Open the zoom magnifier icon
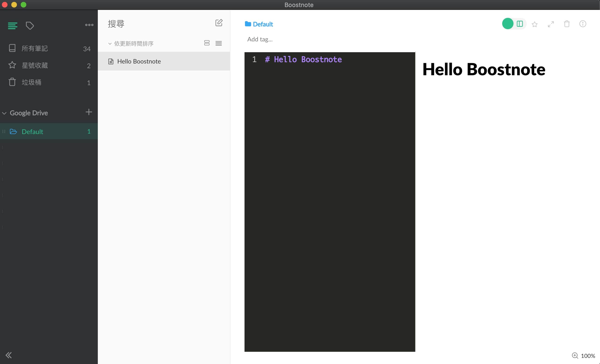The height and width of the screenshot is (364, 600). tap(575, 356)
